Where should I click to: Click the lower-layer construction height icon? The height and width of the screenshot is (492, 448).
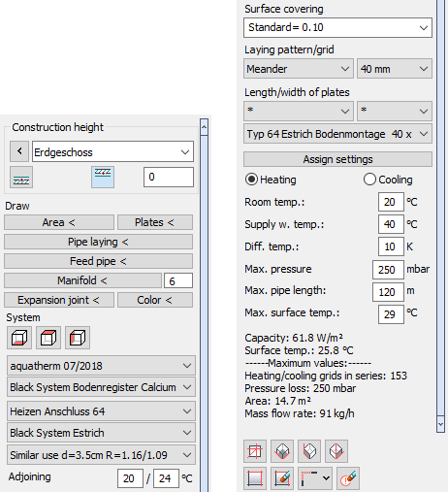21,178
